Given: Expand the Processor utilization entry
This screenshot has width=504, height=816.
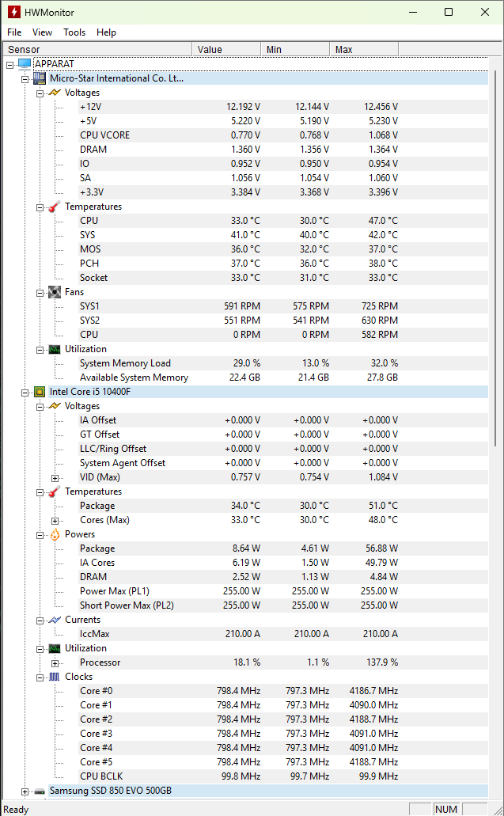Looking at the screenshot, I should coord(55,662).
